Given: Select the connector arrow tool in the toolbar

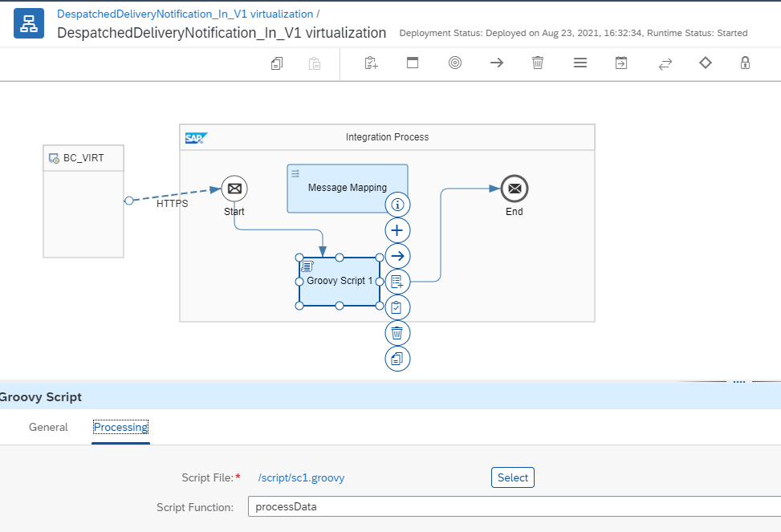Looking at the screenshot, I should click(497, 63).
